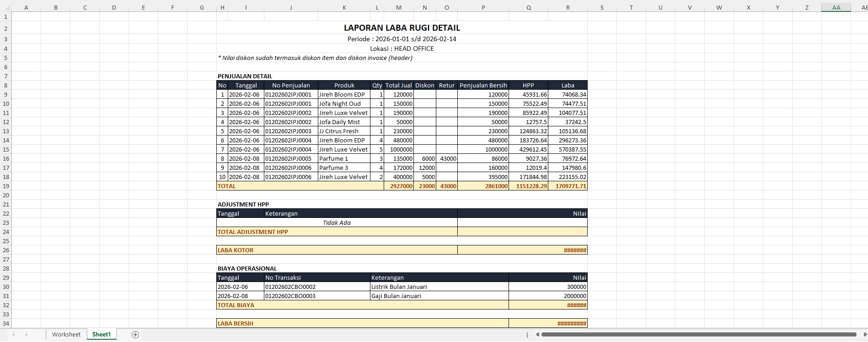Click the Jofa Daily Mist product cell
The image size is (868, 342).
click(344, 122)
